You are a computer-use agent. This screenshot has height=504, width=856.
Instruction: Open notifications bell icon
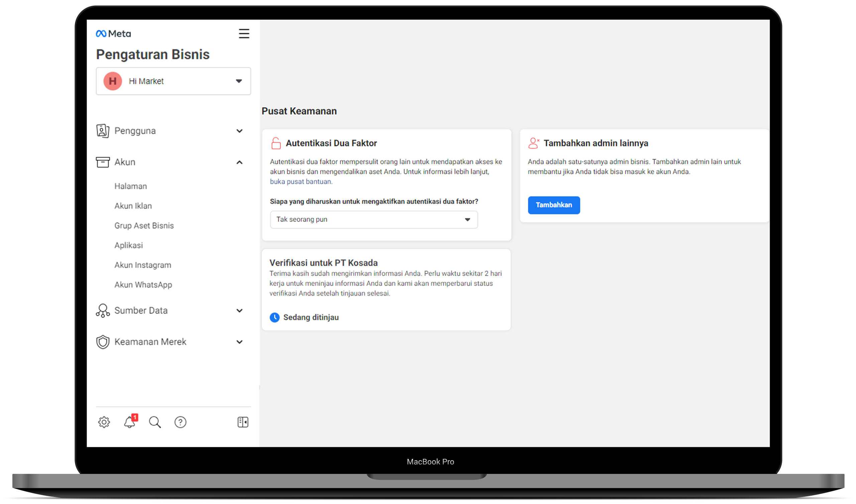tap(129, 422)
